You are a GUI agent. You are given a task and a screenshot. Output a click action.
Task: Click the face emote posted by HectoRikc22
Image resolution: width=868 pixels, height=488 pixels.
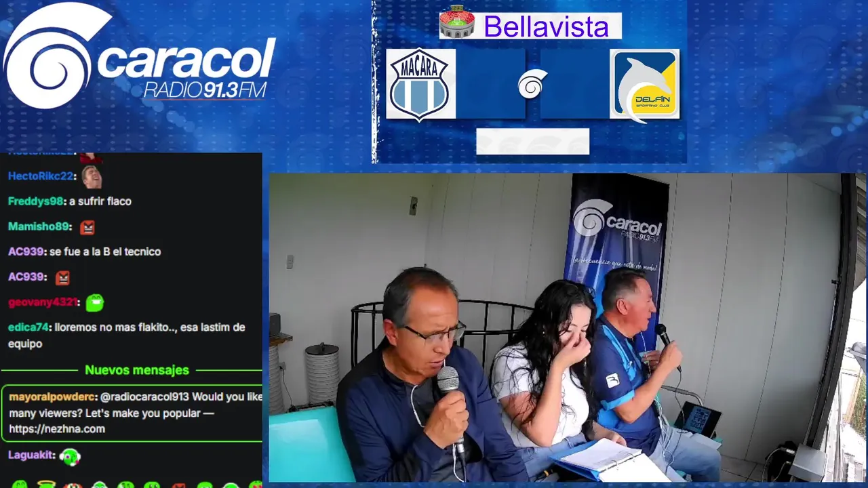coord(92,176)
